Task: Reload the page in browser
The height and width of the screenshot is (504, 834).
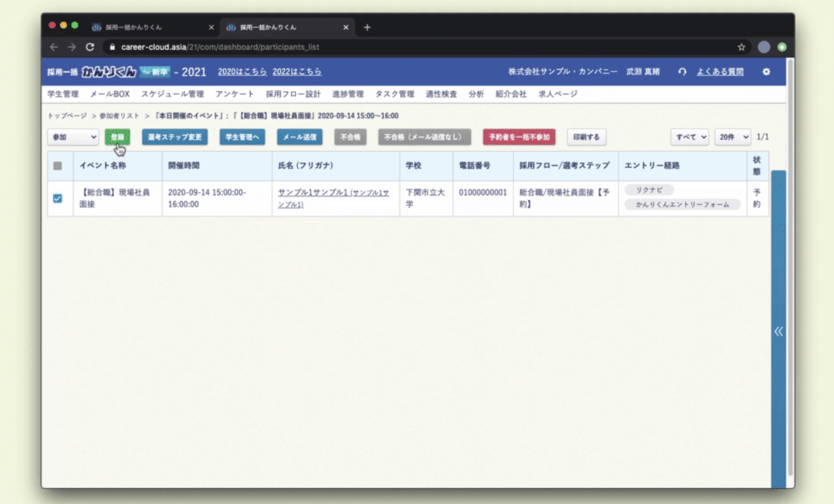Action: [x=90, y=47]
